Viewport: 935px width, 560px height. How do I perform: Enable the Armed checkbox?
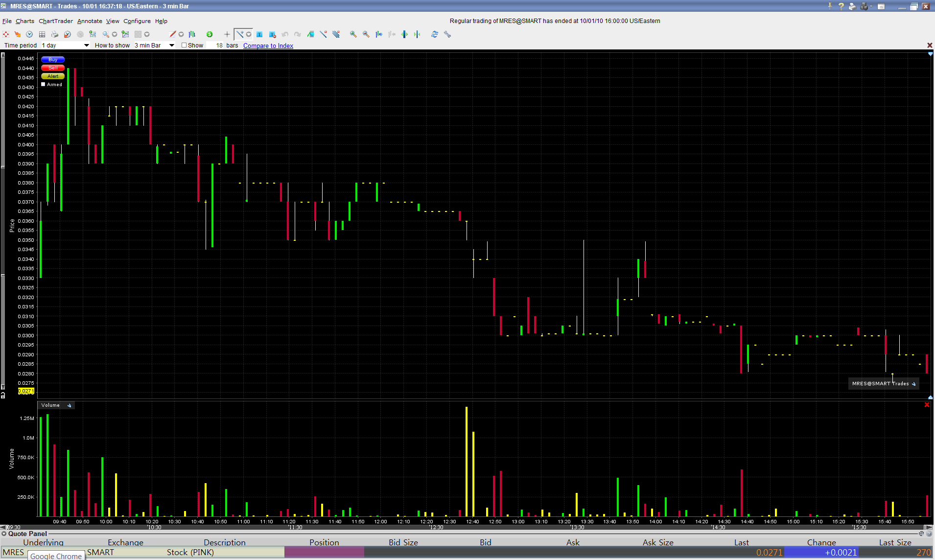tap(44, 84)
